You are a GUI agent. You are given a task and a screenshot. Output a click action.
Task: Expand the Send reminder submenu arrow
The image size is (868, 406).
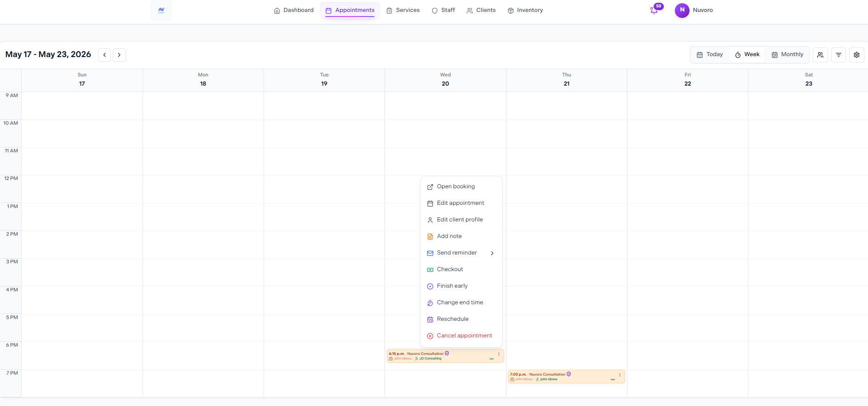point(492,253)
